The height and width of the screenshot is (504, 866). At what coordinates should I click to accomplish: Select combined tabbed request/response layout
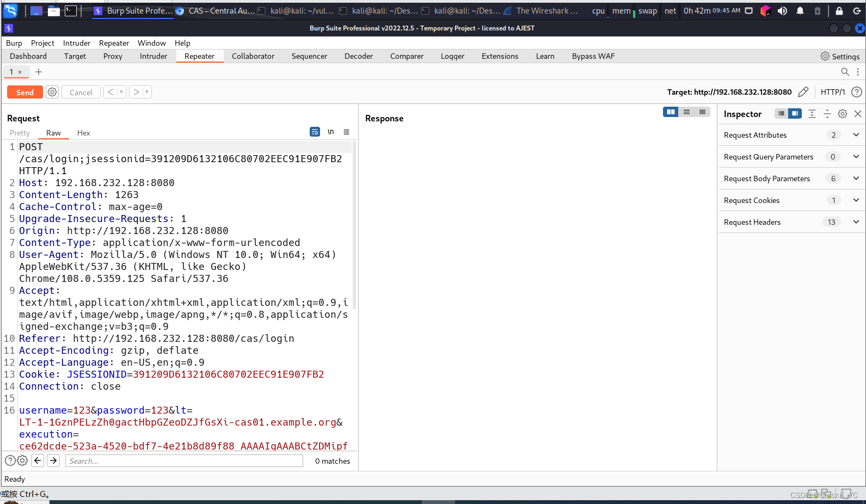click(x=702, y=112)
